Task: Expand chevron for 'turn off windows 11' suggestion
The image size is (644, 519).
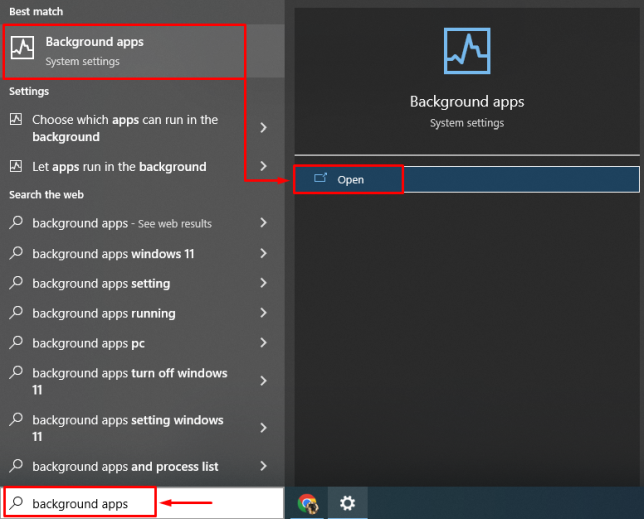Action: coord(263,381)
